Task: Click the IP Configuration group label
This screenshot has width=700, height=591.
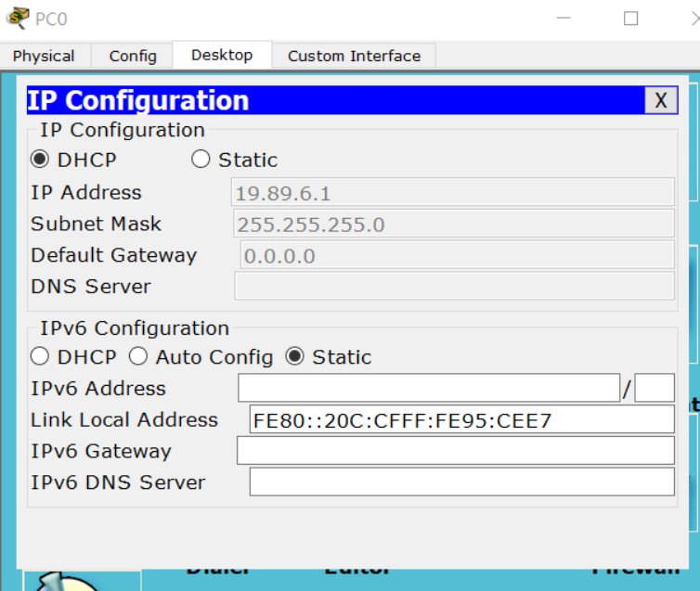Action: coord(123,130)
